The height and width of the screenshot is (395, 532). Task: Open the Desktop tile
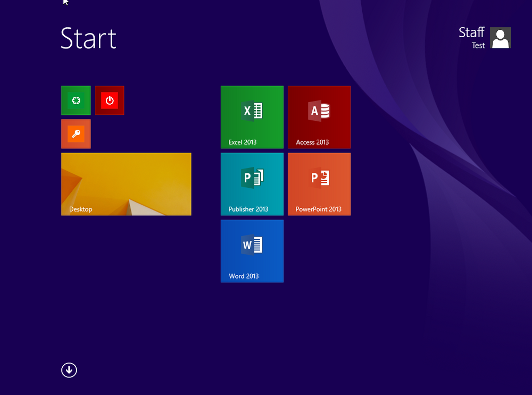pyautogui.click(x=126, y=184)
